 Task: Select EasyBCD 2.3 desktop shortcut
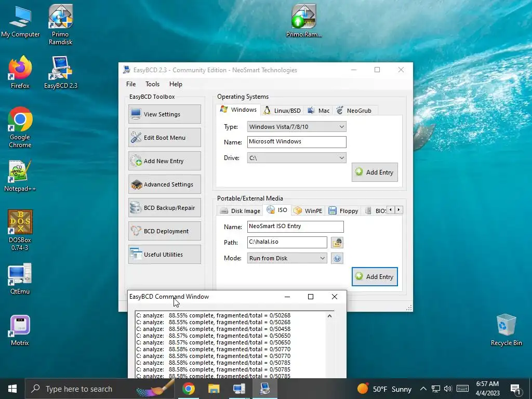61,72
